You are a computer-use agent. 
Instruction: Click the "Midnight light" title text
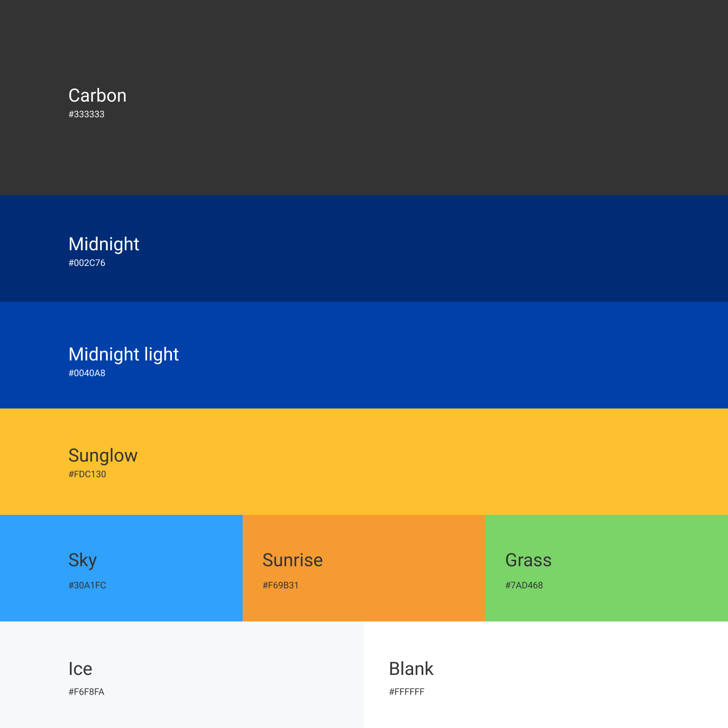[124, 354]
